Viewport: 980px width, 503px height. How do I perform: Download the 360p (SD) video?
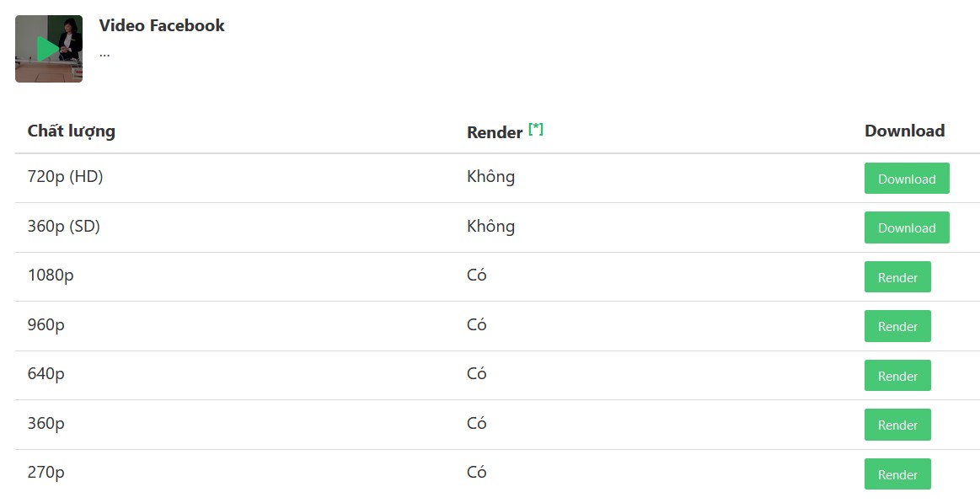click(906, 227)
